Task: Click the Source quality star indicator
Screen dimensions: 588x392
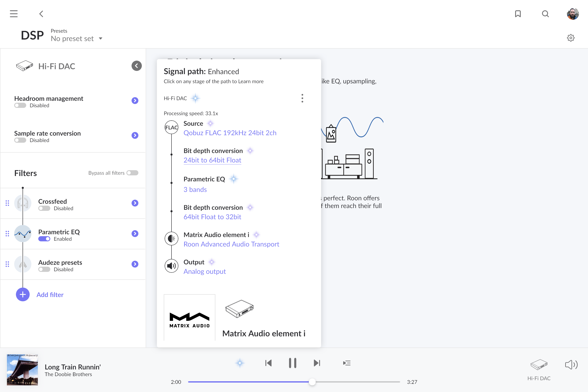Action: coord(210,123)
